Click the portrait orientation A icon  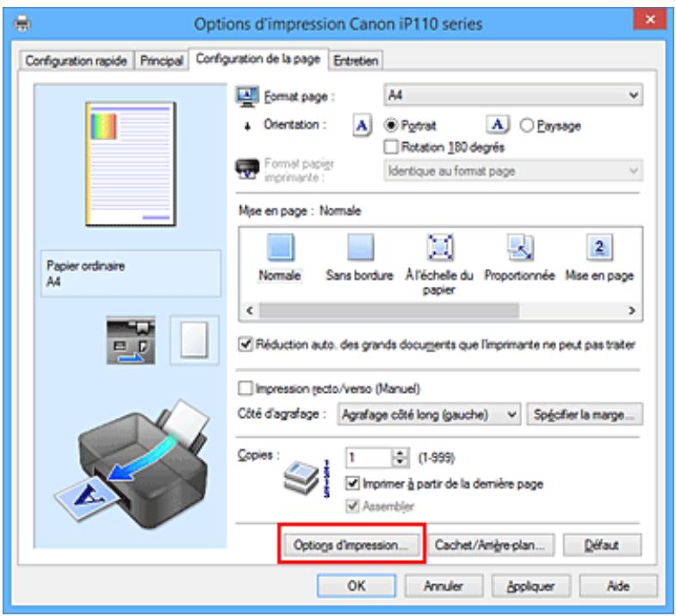coord(362,126)
